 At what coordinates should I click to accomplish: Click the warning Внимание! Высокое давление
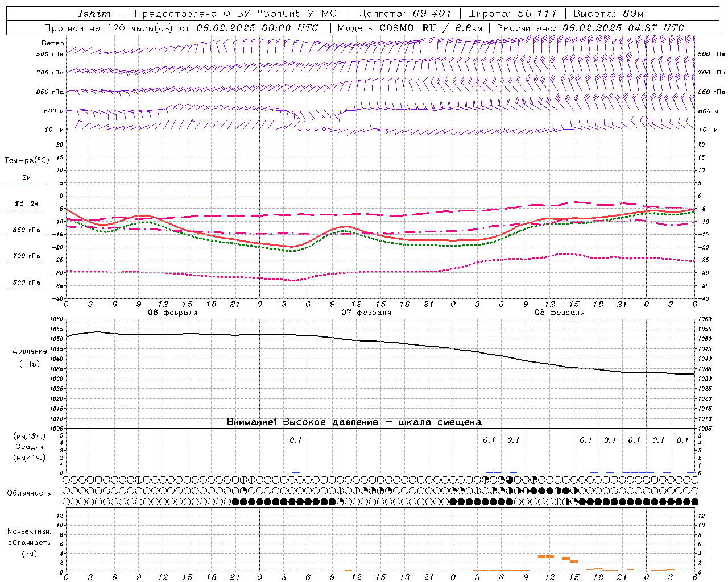pyautogui.click(x=303, y=422)
